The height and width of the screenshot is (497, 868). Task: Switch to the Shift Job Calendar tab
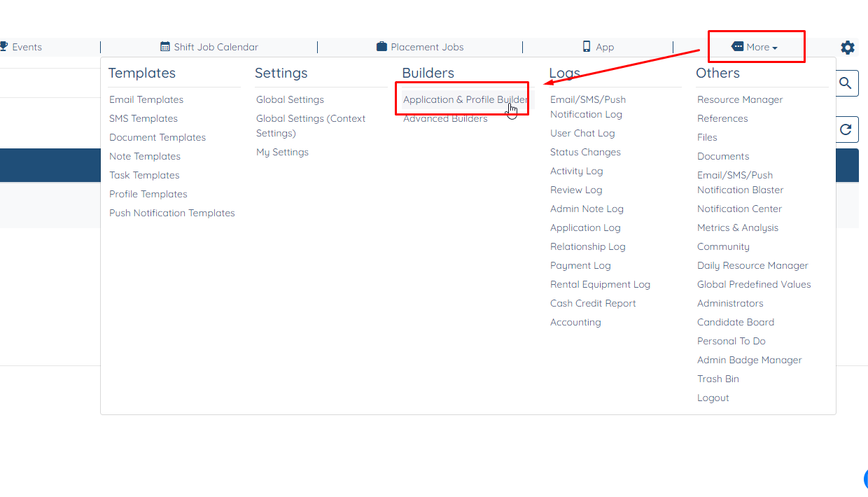coord(210,46)
